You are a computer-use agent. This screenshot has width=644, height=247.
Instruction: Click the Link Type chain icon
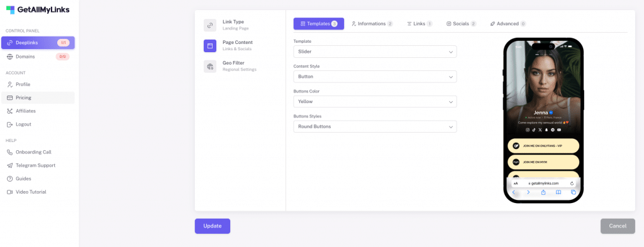(210, 25)
